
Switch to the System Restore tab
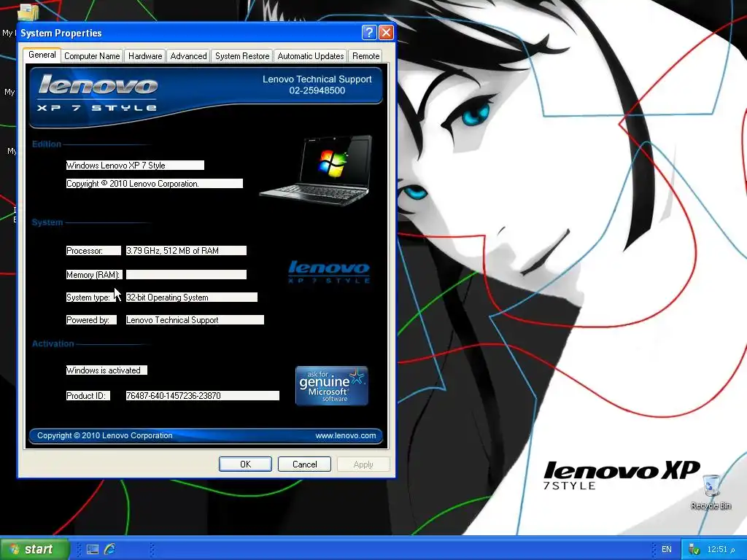pos(242,56)
